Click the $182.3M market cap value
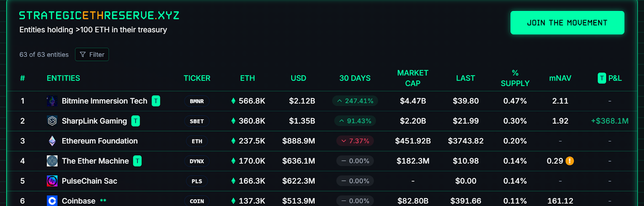Image resolution: width=644 pixels, height=206 pixels. click(x=413, y=161)
